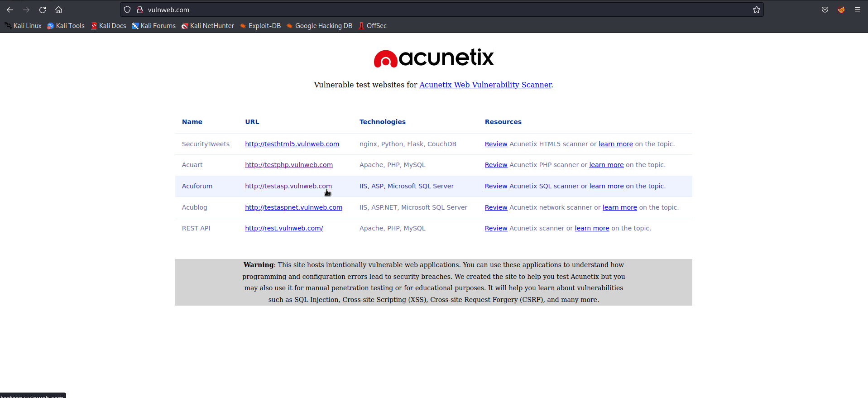This screenshot has height=398, width=868.
Task: Open the Kali Tools bookmark
Action: pyautogui.click(x=66, y=26)
